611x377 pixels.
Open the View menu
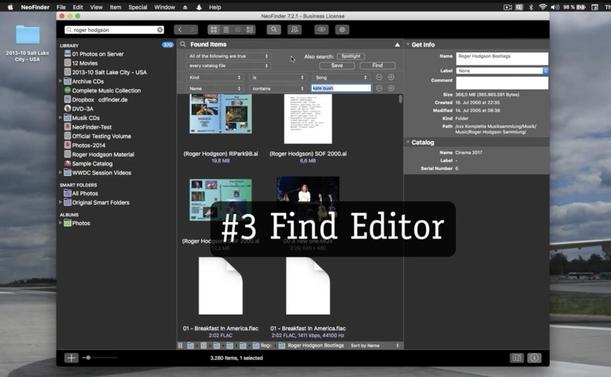coord(96,7)
